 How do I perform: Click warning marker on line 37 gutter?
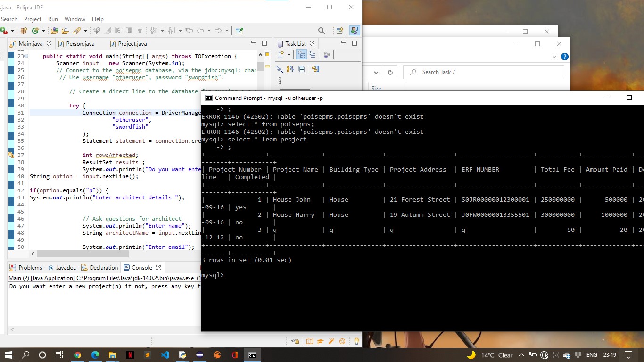point(11,155)
